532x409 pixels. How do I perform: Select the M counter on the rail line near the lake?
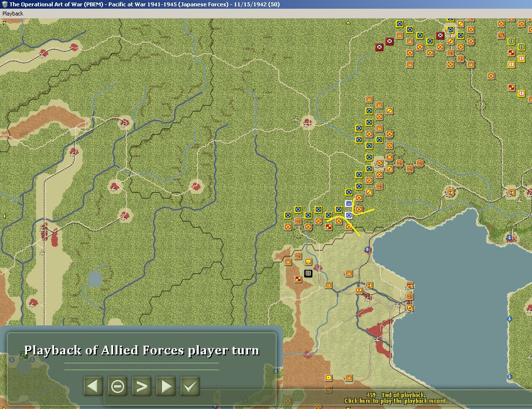(x=349, y=273)
